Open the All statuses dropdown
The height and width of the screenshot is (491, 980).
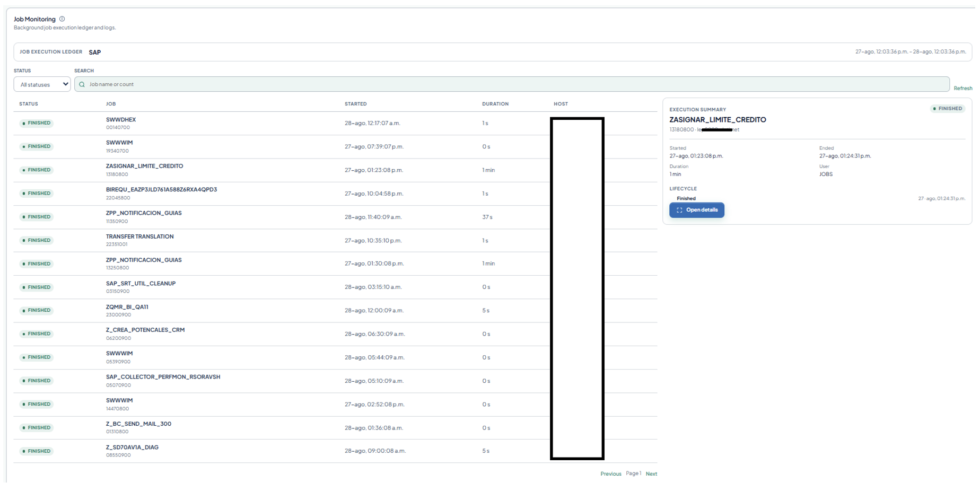tap(42, 84)
